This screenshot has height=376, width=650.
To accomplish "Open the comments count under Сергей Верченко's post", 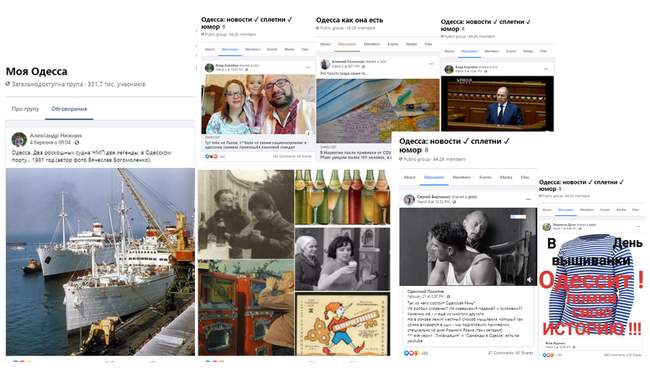I will 500,353.
